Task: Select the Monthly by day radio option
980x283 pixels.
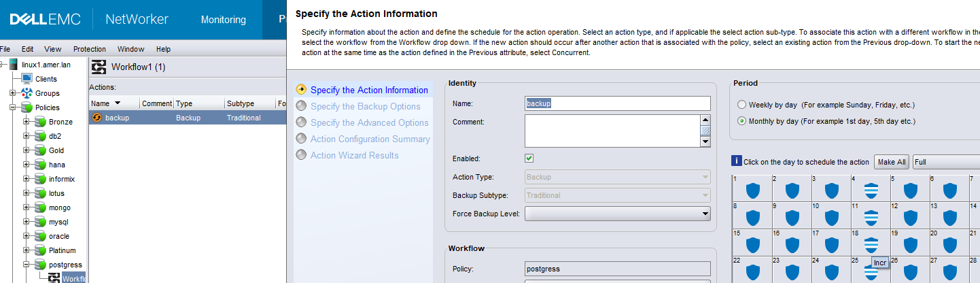Action: [x=741, y=121]
